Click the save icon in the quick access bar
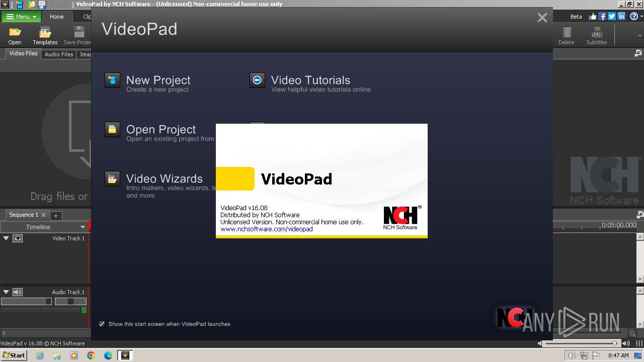Viewport: 644px width, 362px height. click(x=42, y=4)
